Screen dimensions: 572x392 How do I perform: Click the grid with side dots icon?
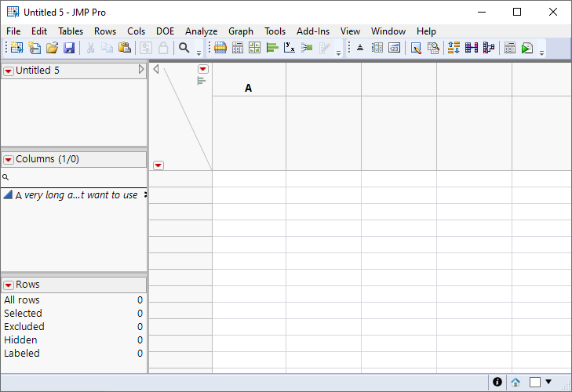point(377,48)
